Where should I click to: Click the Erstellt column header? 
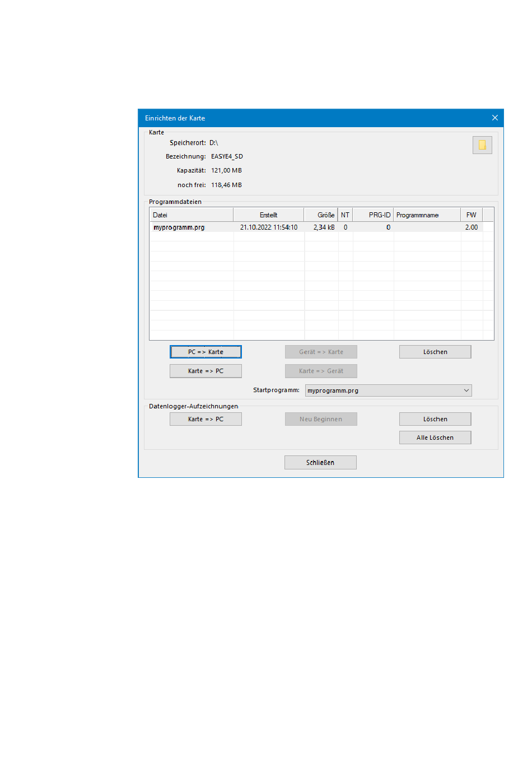[x=268, y=215]
